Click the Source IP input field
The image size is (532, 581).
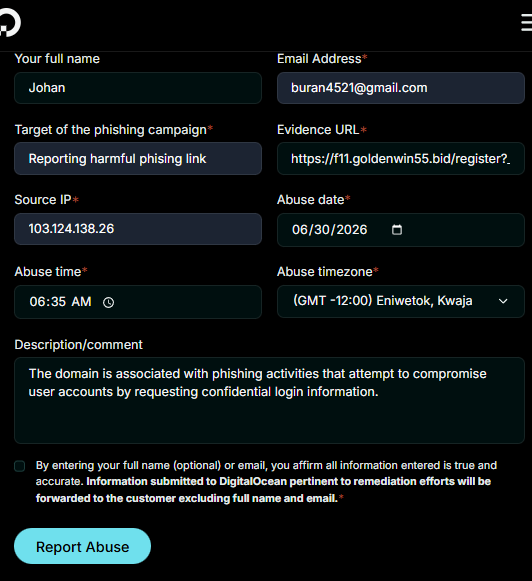(138, 229)
